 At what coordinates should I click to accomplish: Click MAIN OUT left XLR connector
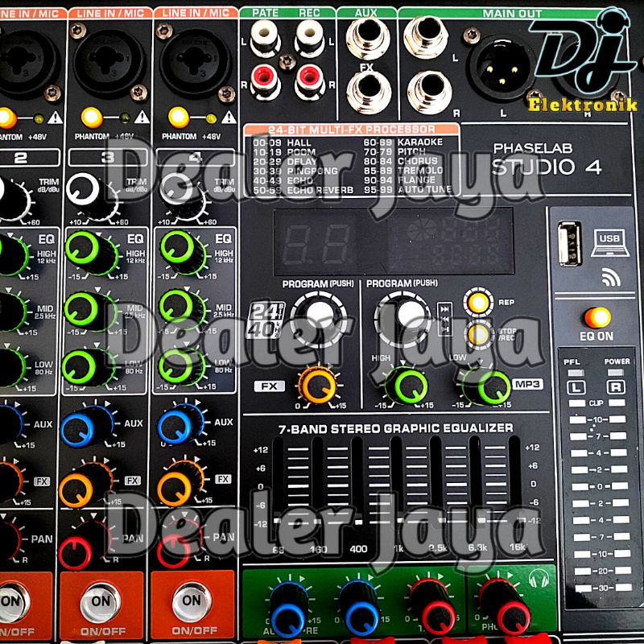pyautogui.click(x=502, y=68)
